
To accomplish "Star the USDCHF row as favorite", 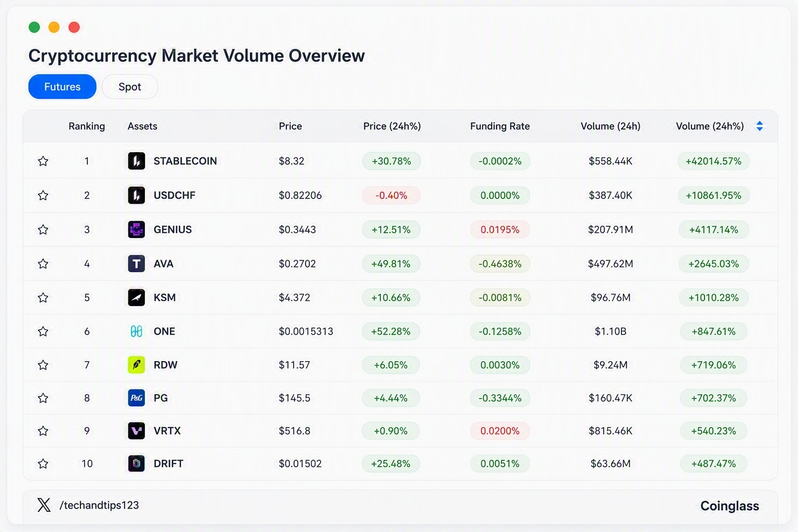I will (43, 195).
